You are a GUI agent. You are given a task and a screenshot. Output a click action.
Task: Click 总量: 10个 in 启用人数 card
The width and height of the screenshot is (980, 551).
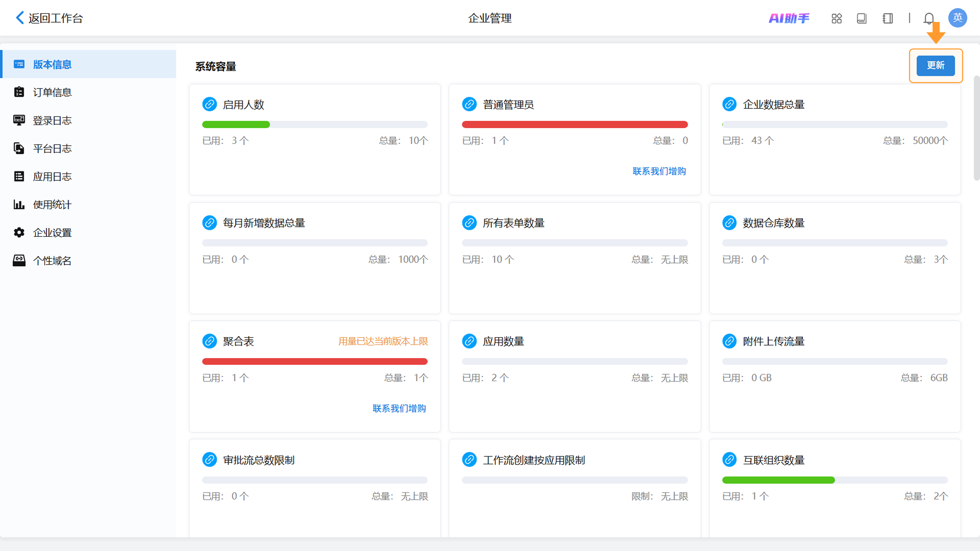click(403, 141)
